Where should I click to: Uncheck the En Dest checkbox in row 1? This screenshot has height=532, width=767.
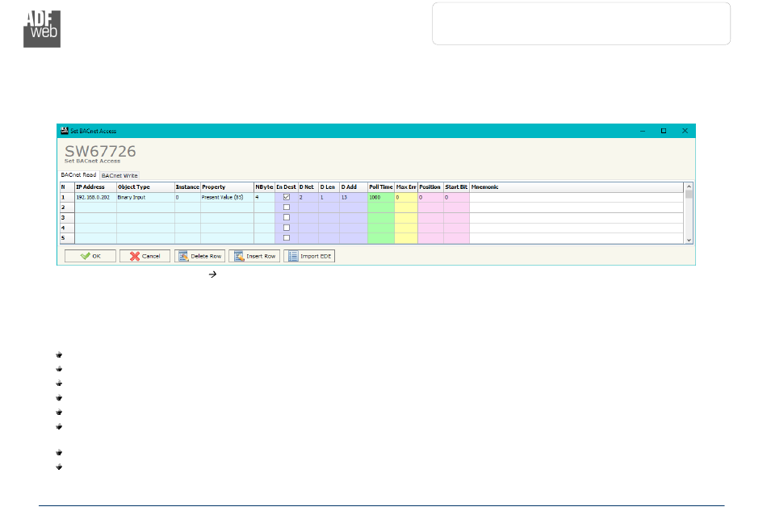[x=287, y=197]
